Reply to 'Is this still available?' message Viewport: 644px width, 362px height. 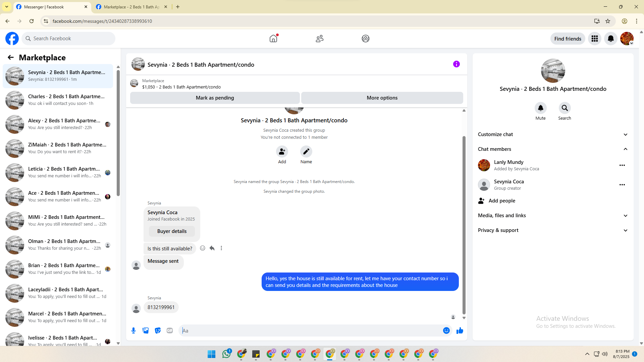tap(212, 248)
